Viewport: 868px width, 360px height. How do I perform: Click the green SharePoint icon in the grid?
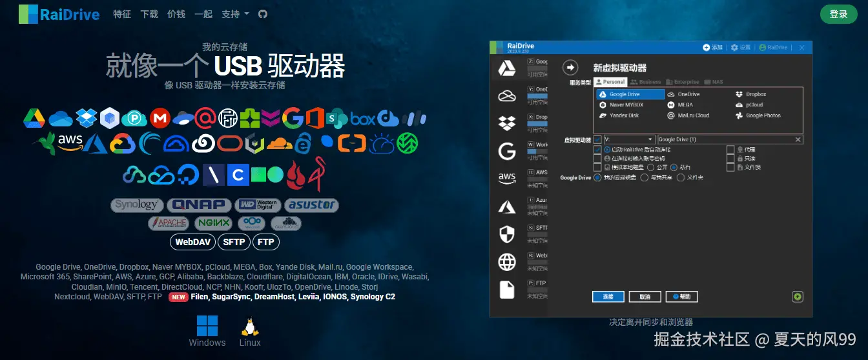tap(336, 118)
